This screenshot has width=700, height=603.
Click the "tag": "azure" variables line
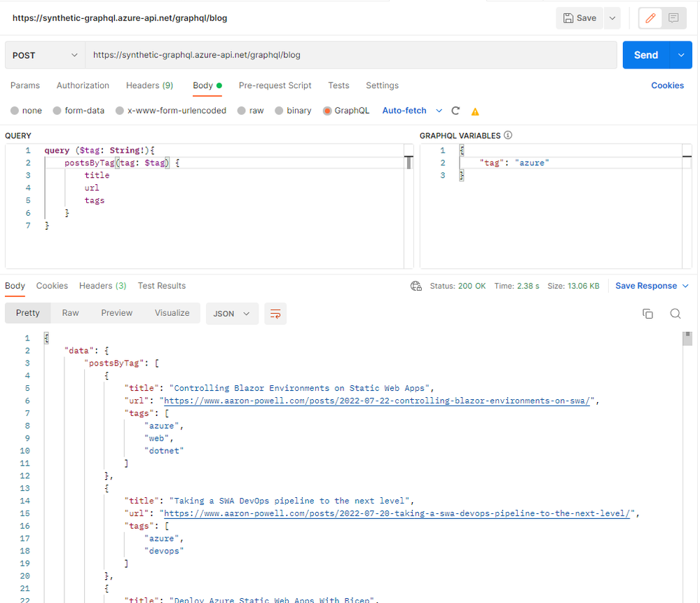[x=514, y=163]
